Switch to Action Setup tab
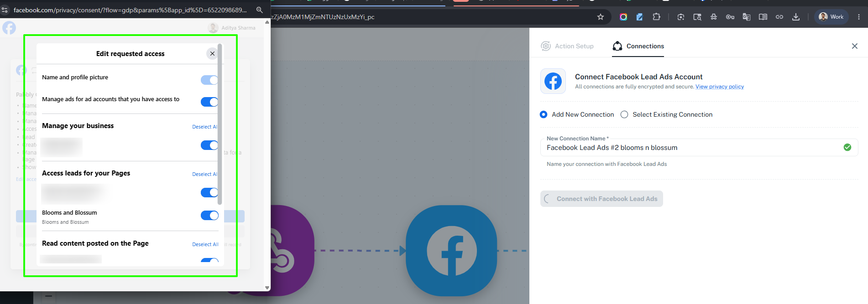Image resolution: width=868 pixels, height=304 pixels. click(567, 46)
